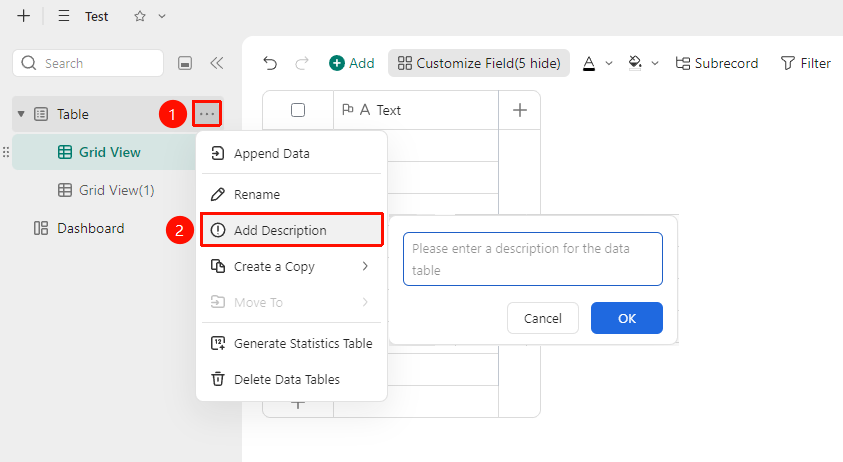The height and width of the screenshot is (462, 843).
Task: Choose Delete Data Tables
Action: click(x=291, y=379)
